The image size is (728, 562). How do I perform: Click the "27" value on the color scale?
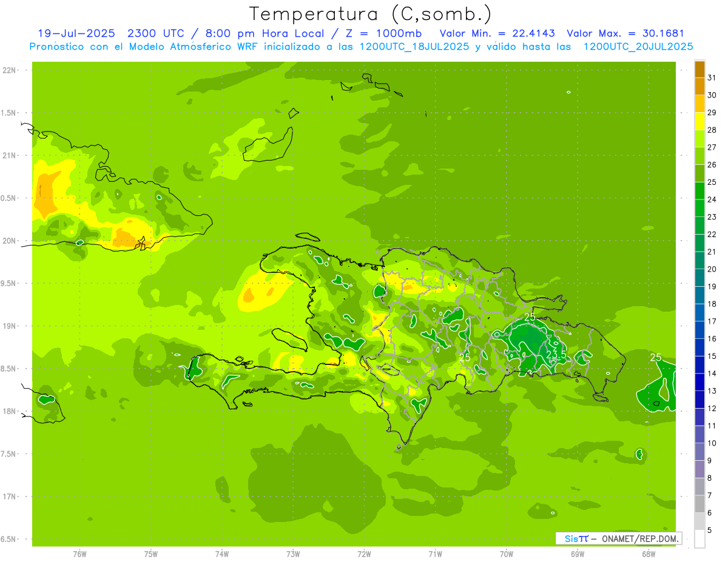tap(712, 147)
